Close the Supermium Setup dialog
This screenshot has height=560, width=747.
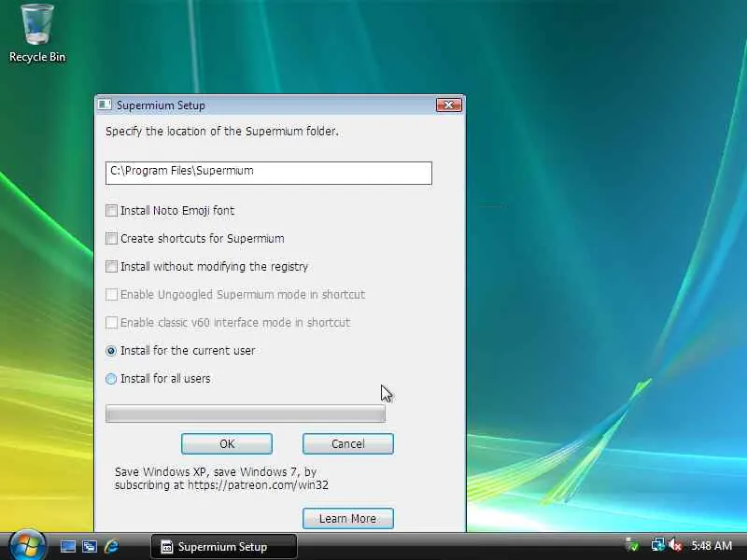click(x=449, y=105)
